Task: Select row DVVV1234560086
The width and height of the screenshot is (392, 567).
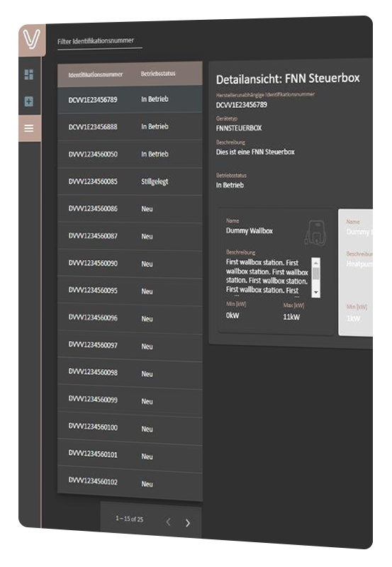Action: (x=130, y=208)
